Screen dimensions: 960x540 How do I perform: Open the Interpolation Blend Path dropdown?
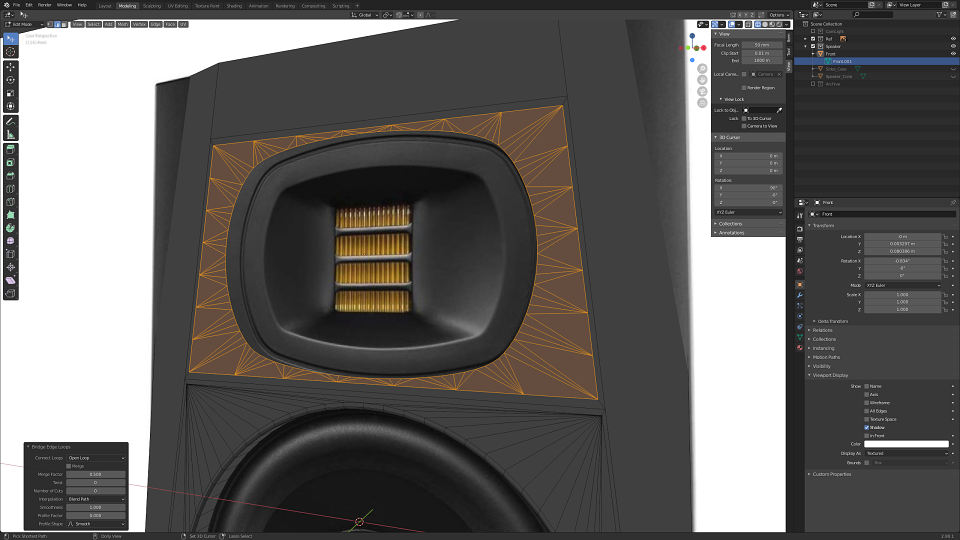point(96,499)
